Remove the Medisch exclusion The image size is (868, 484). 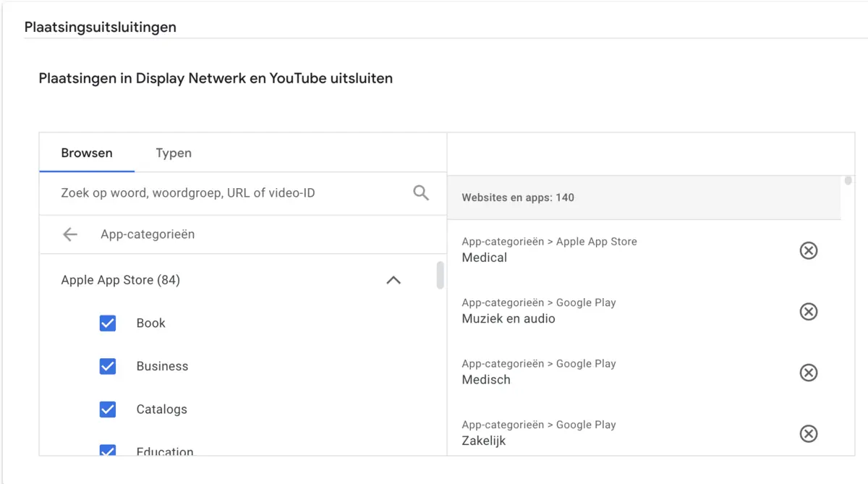(808, 373)
